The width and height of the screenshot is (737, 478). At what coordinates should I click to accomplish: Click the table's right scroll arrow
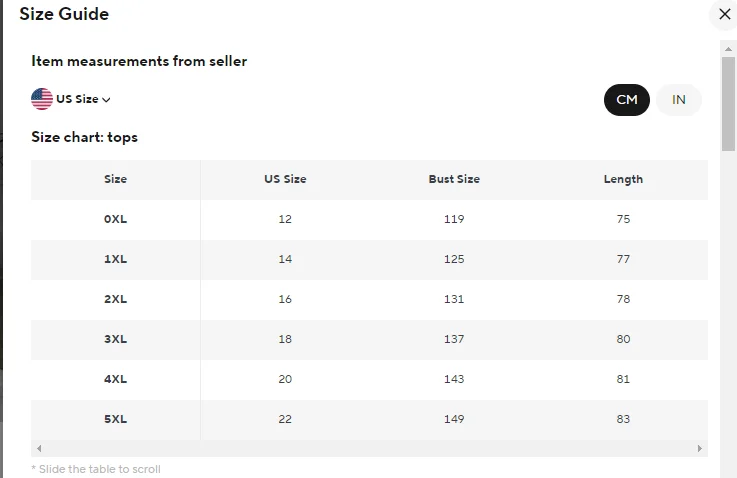click(x=699, y=448)
